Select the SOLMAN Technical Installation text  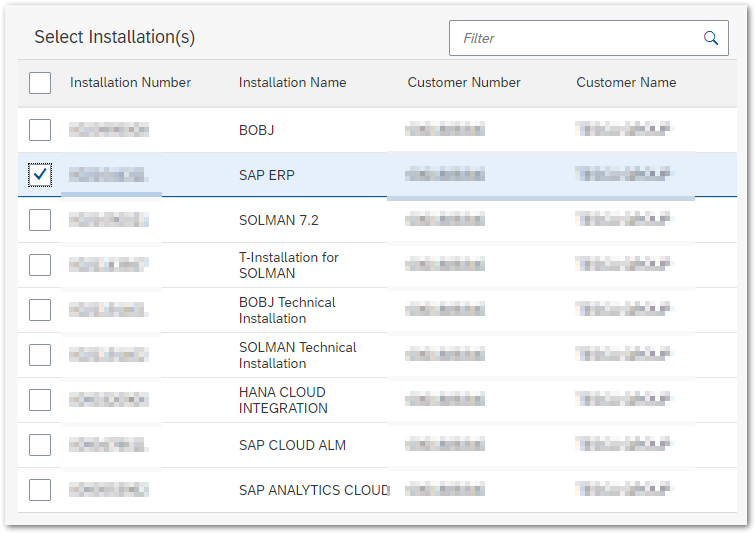pyautogui.click(x=297, y=355)
